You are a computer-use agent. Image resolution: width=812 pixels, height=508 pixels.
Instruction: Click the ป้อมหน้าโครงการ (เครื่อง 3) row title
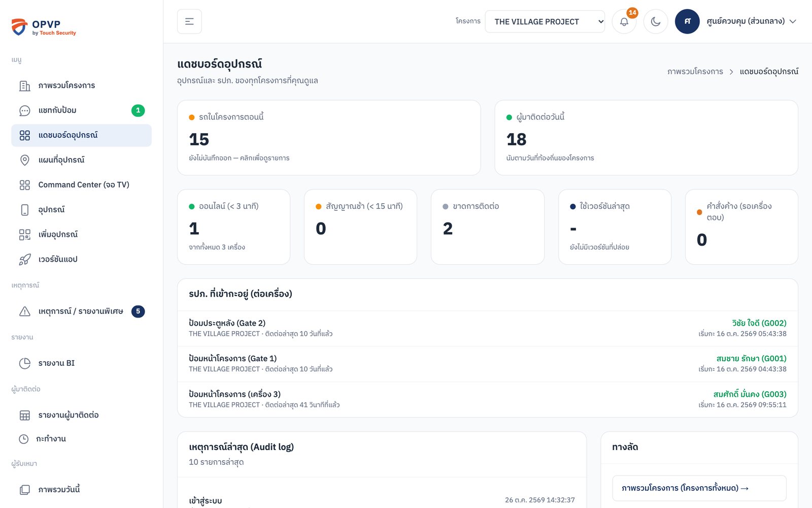(234, 394)
